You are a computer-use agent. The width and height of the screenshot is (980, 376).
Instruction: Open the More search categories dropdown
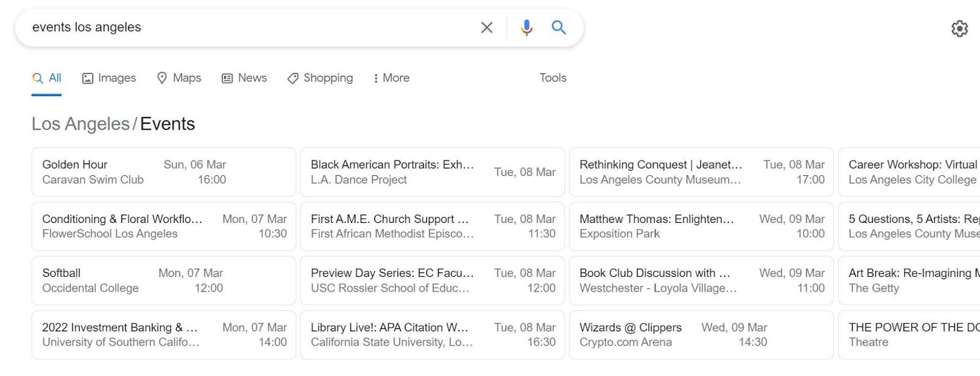390,78
